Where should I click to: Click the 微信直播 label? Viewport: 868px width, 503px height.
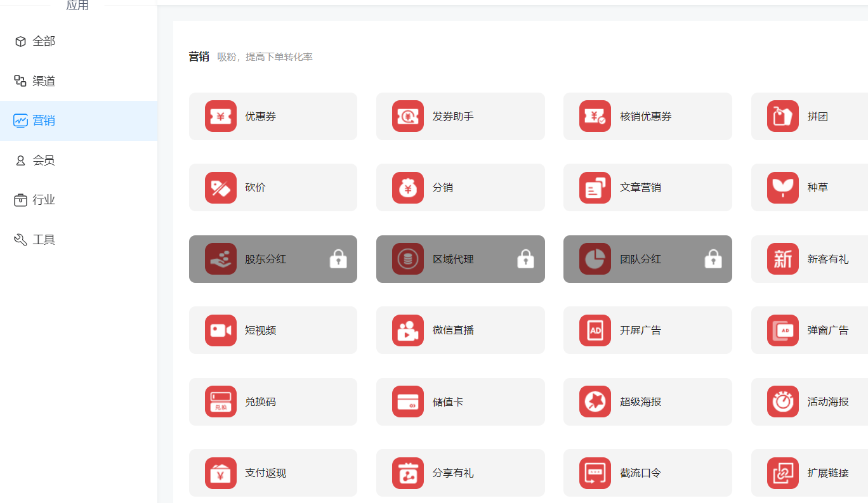(x=453, y=330)
